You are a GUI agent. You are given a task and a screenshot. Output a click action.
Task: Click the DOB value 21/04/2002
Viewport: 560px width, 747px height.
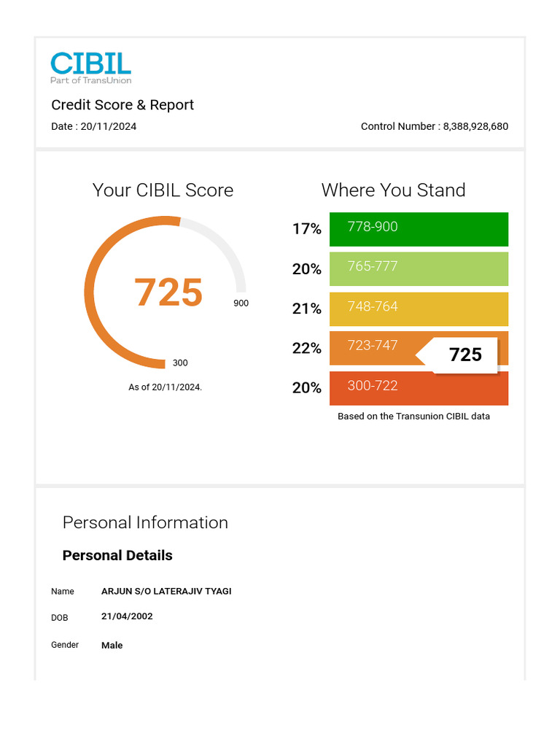127,616
